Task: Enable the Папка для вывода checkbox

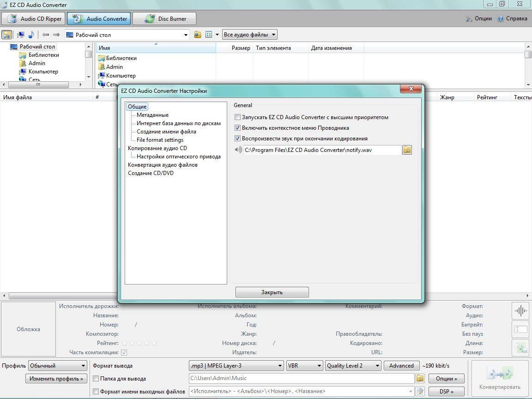Action: click(96, 379)
